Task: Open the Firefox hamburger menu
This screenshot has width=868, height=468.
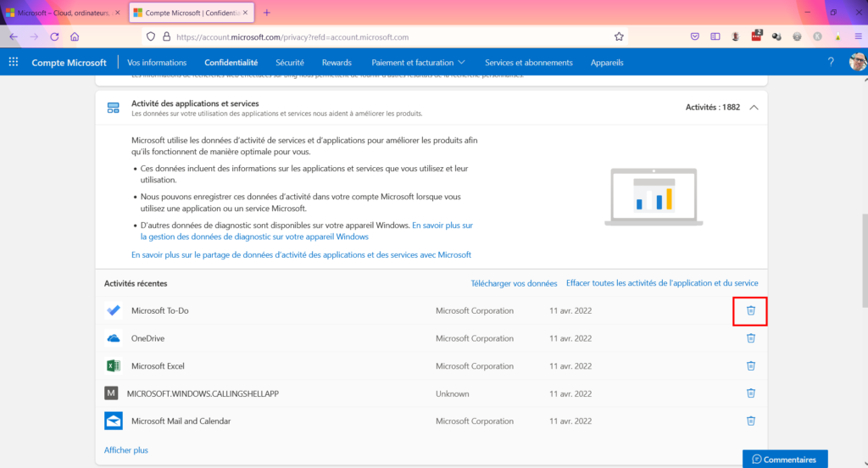Action: tap(859, 37)
